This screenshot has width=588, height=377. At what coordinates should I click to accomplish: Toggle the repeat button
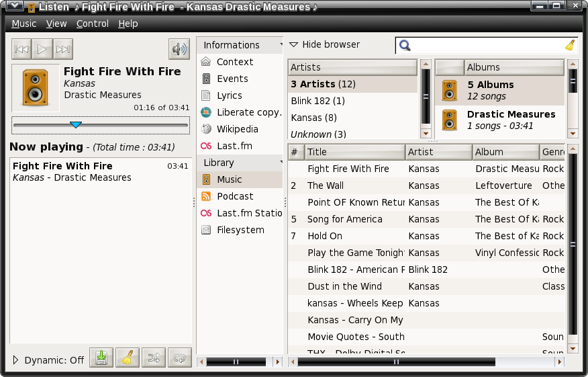click(180, 358)
